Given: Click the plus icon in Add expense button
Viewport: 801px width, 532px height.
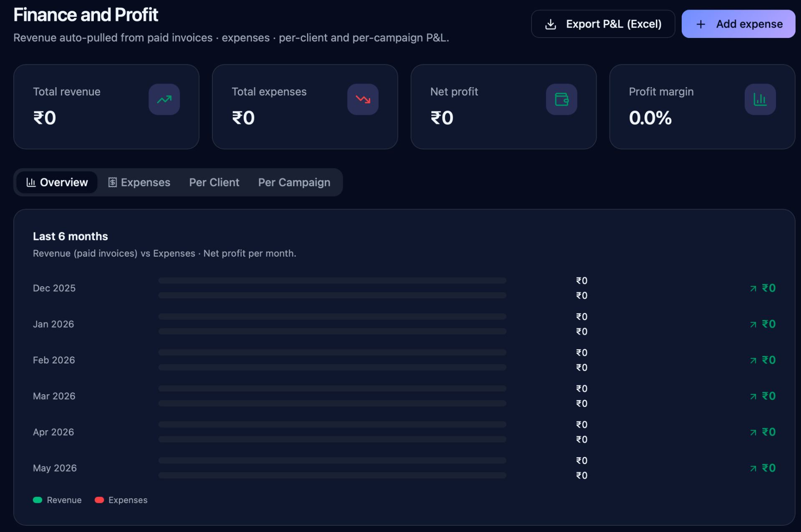Looking at the screenshot, I should [701, 24].
